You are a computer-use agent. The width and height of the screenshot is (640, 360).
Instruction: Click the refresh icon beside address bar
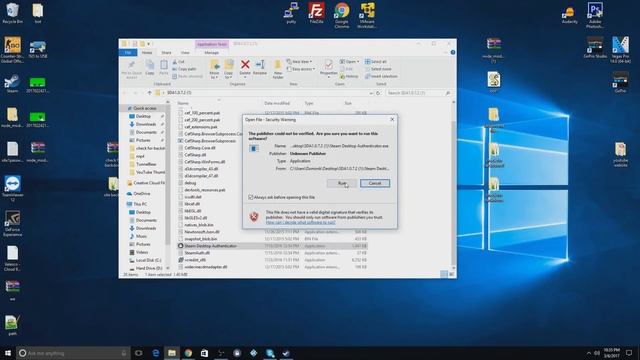point(378,93)
